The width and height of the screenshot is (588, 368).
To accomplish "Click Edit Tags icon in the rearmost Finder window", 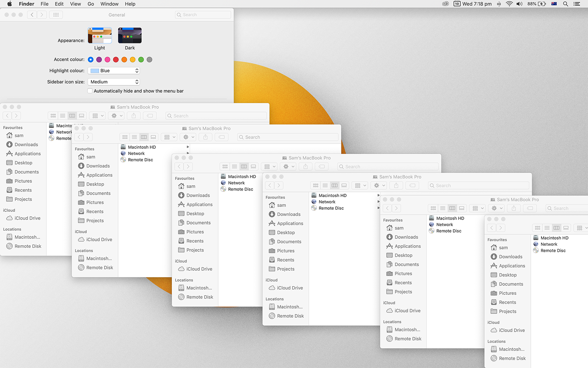I will (x=150, y=116).
